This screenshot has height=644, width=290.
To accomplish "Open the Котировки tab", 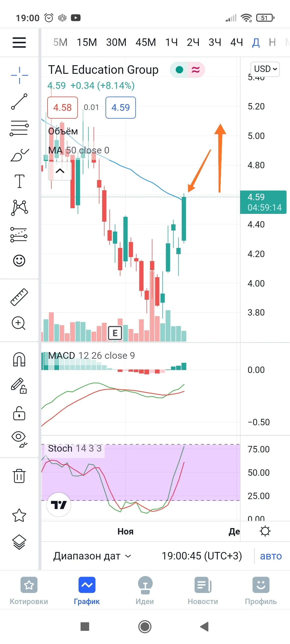I will coord(29,591).
